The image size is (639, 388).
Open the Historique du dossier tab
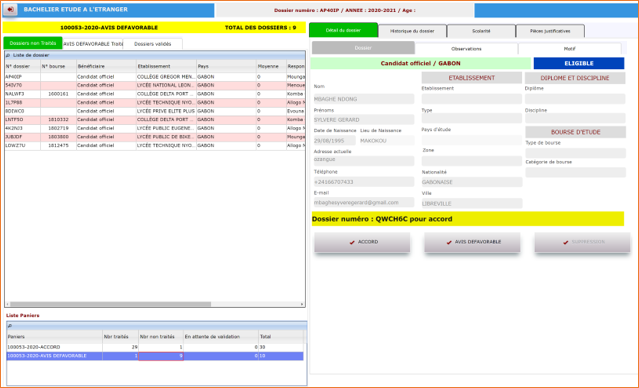(x=412, y=31)
